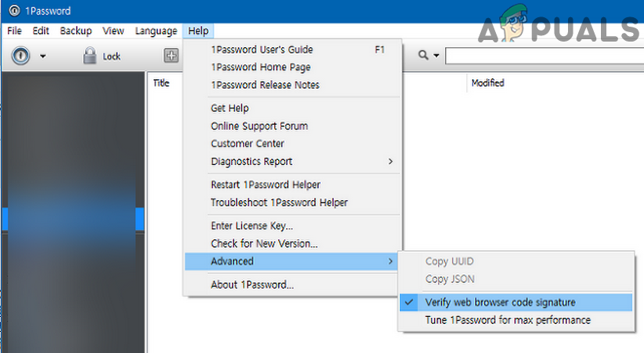This screenshot has width=644, height=353.
Task: Click the plus add-item toolbar icon
Action: 172,56
